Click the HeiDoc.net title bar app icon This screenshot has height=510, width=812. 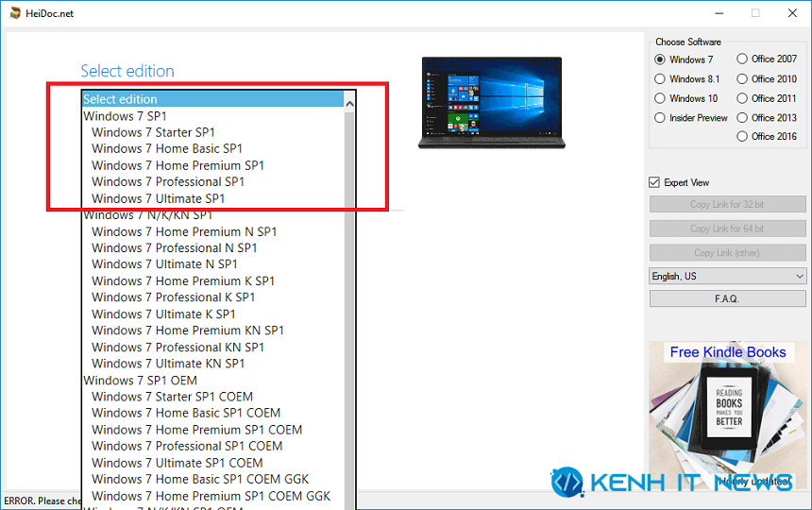(x=15, y=13)
